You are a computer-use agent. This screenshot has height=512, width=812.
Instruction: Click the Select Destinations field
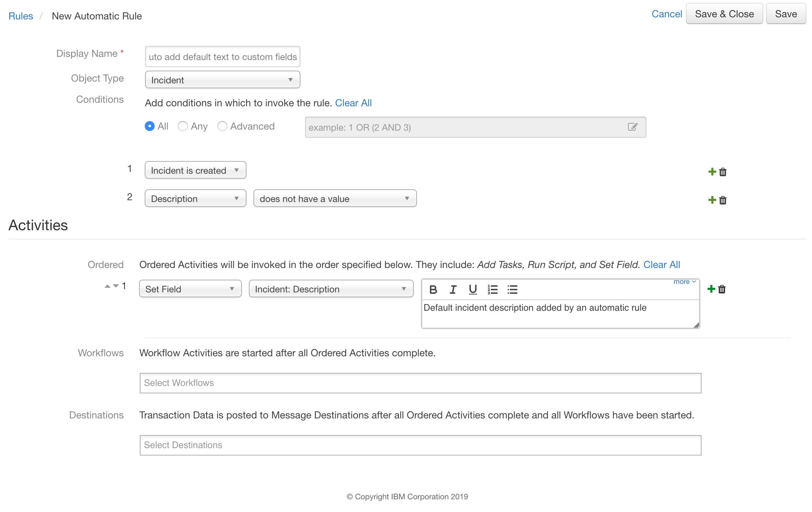[x=420, y=445]
